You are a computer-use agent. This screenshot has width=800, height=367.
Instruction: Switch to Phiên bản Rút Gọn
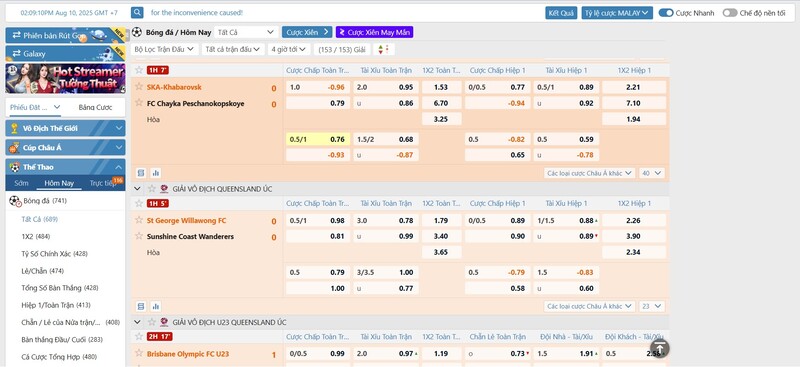[65, 35]
